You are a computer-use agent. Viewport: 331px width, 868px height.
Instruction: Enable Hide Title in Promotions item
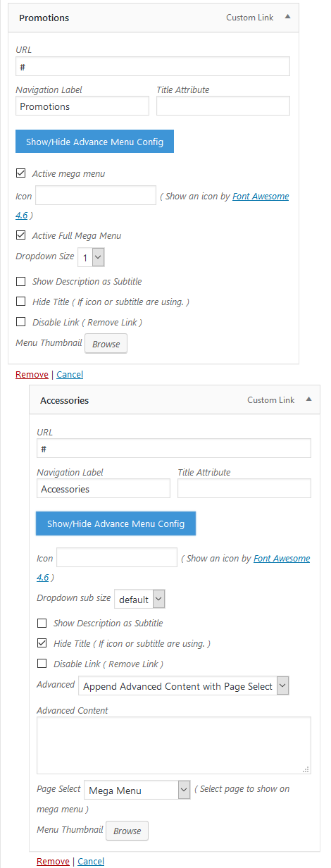tap(20, 302)
